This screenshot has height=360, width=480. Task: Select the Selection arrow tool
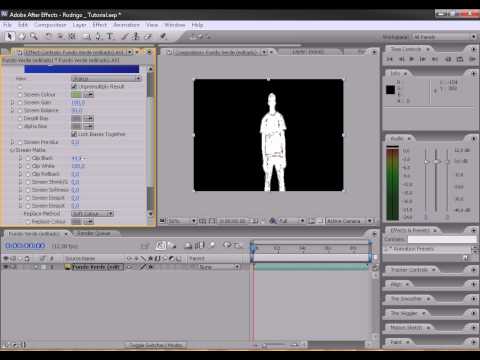pos(9,36)
